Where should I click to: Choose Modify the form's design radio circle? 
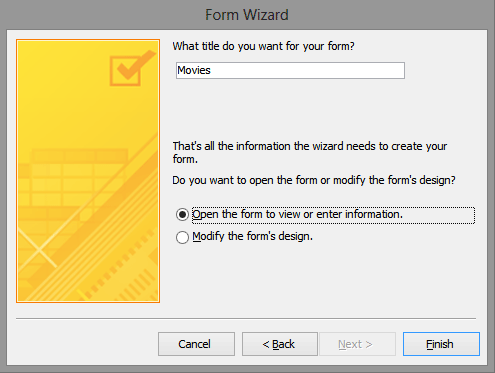[182, 237]
